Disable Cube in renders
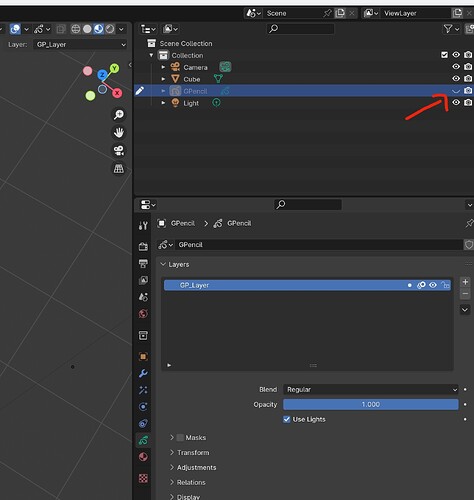Viewport: 474px width, 500px height. (468, 79)
